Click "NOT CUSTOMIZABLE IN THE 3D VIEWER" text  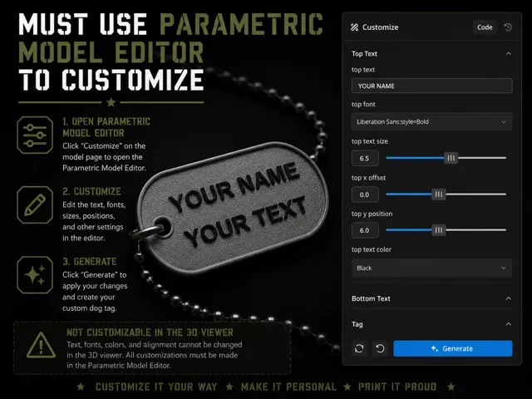150,332
